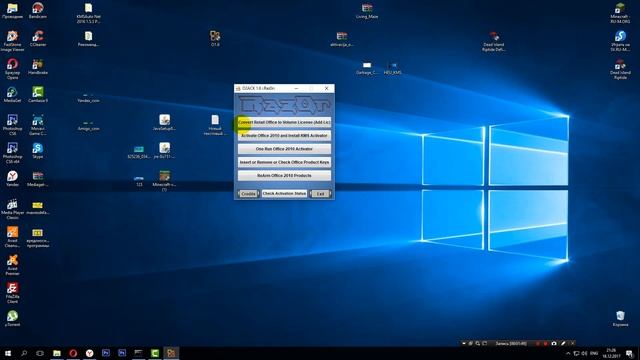Click the Office activator taskbar icon

171,353
